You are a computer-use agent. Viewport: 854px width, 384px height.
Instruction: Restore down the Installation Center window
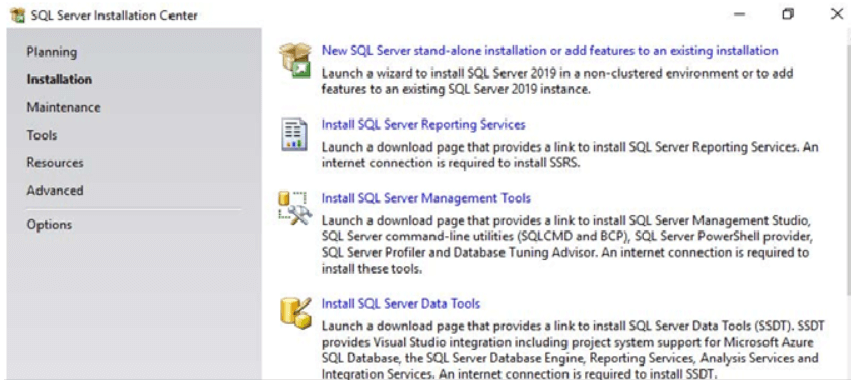click(x=788, y=15)
